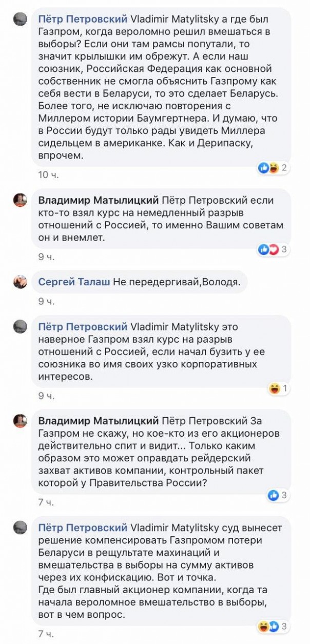The height and width of the screenshot is (644, 310).
Task: Click Владимир Матылицкий's avatar on the 9 ч. comment
Action: point(20,200)
